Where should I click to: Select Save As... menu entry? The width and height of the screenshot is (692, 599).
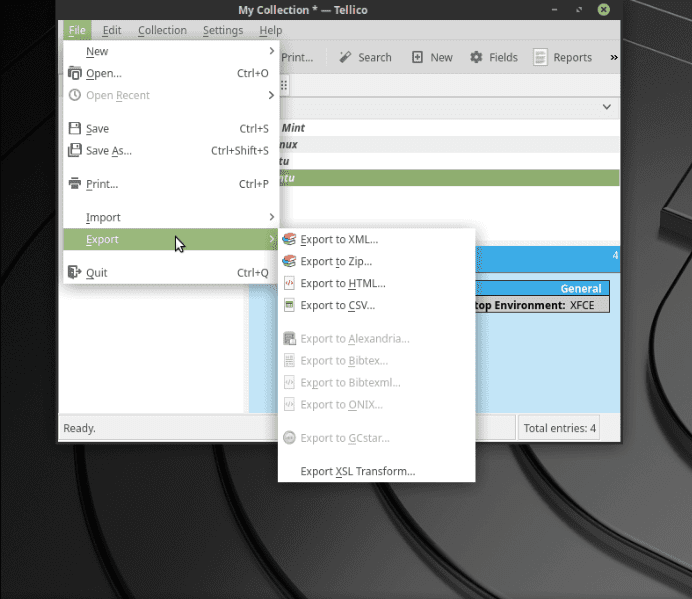coord(171,151)
